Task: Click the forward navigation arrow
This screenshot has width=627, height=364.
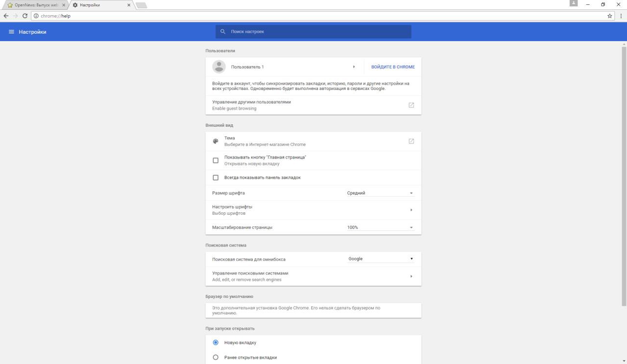Action: [x=16, y=16]
